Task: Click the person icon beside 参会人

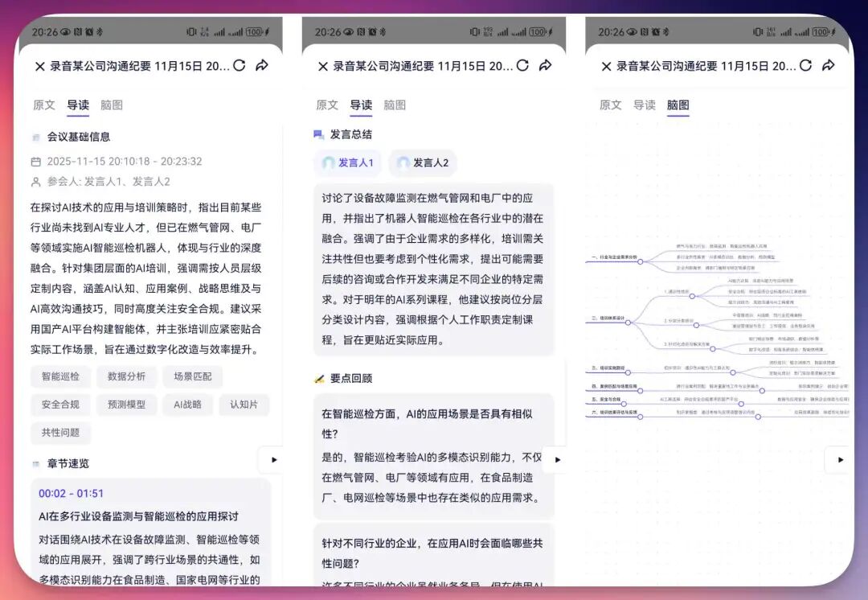Action: click(36, 182)
